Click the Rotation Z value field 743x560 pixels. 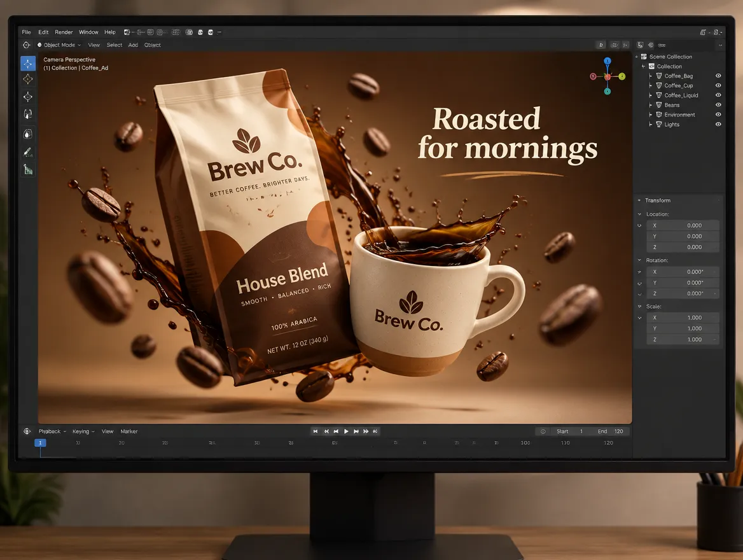tap(683, 293)
